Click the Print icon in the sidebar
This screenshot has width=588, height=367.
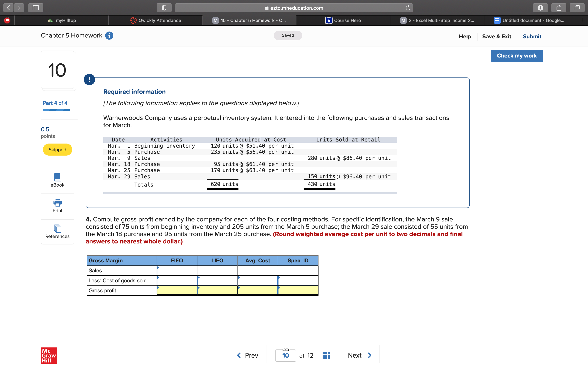point(57,206)
